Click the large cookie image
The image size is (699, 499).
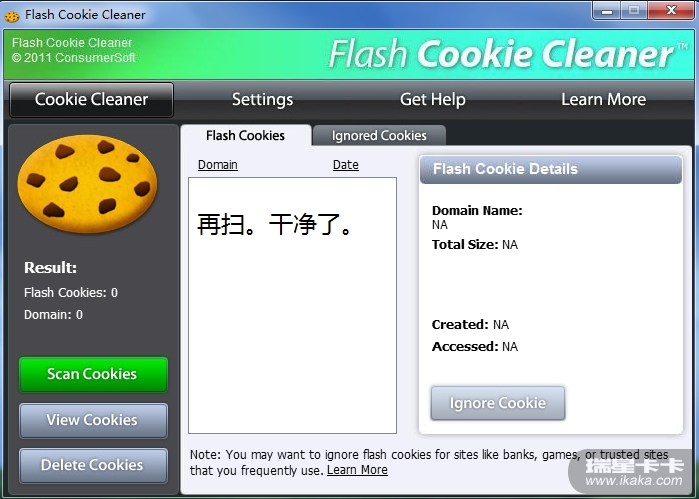[x=87, y=184]
